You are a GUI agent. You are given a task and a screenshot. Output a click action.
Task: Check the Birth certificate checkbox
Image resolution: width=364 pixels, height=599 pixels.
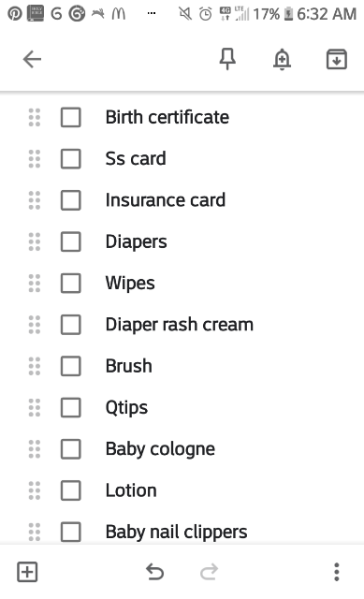(71, 117)
